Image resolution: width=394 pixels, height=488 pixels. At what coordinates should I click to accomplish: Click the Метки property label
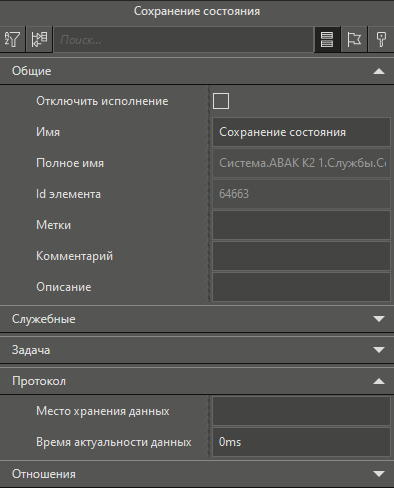[53, 225]
